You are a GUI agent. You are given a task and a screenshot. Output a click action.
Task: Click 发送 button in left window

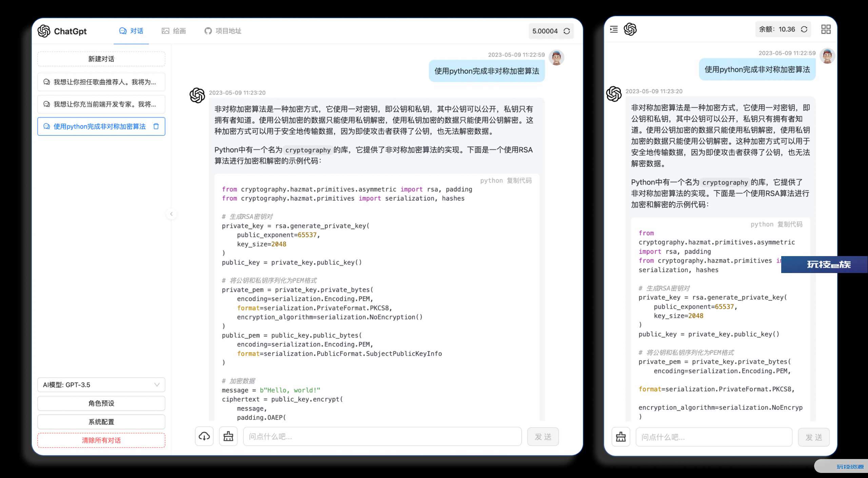tap(543, 437)
